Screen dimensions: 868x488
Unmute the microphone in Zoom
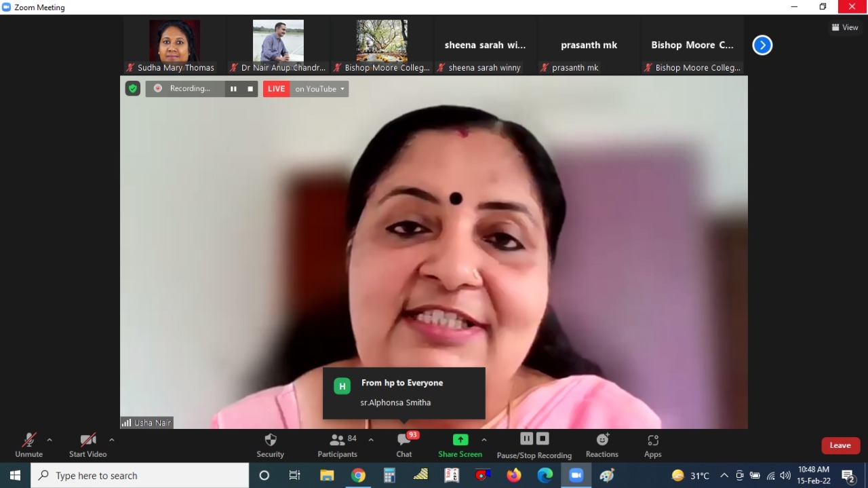28,445
